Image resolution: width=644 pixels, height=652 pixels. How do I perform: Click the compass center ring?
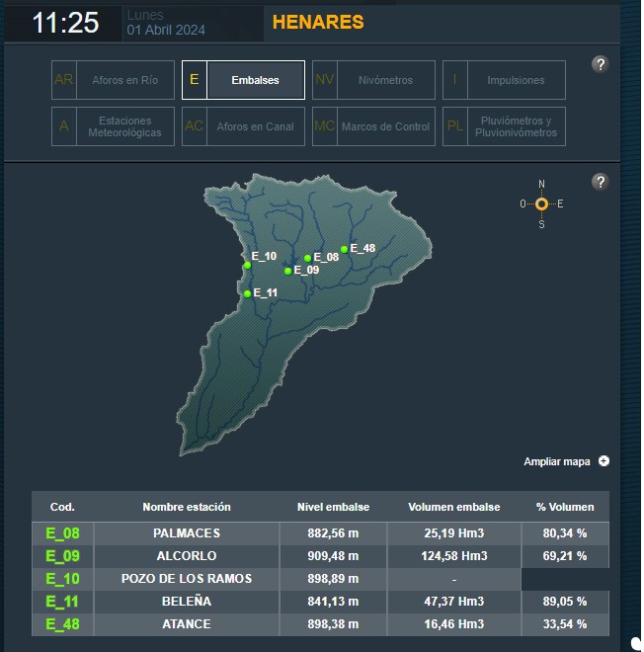point(541,204)
